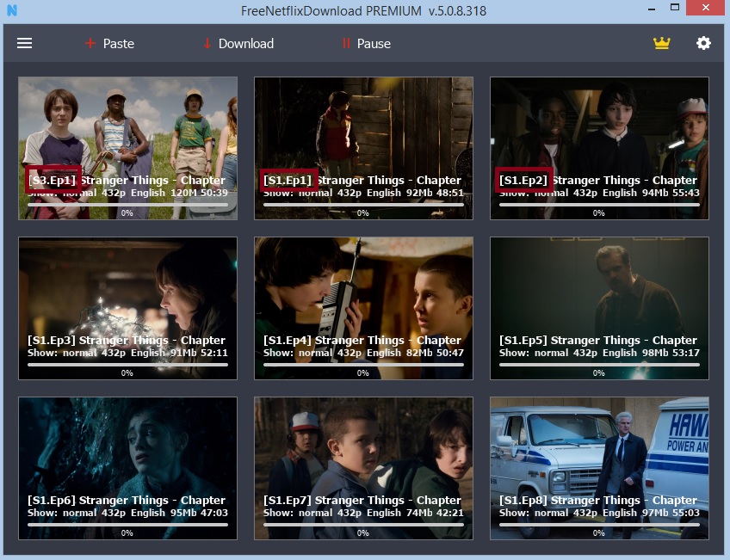
Task: Click the info line ending 92Mb 48:51
Action: 363,193
